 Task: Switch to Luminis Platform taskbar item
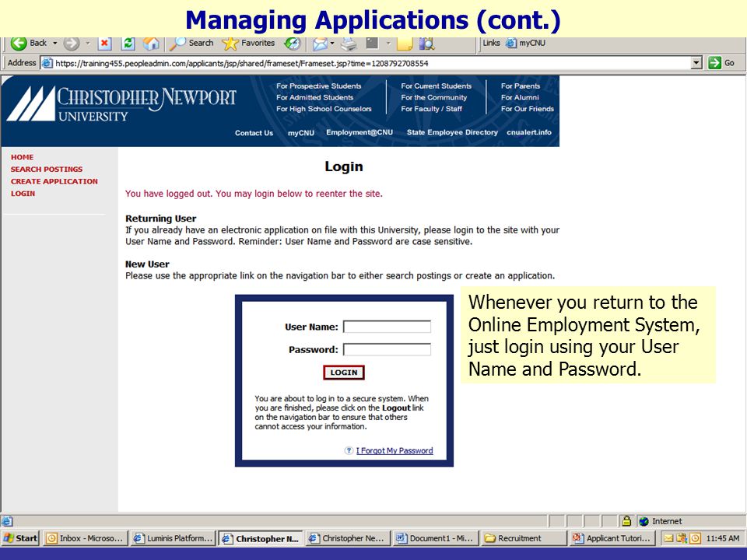173,538
